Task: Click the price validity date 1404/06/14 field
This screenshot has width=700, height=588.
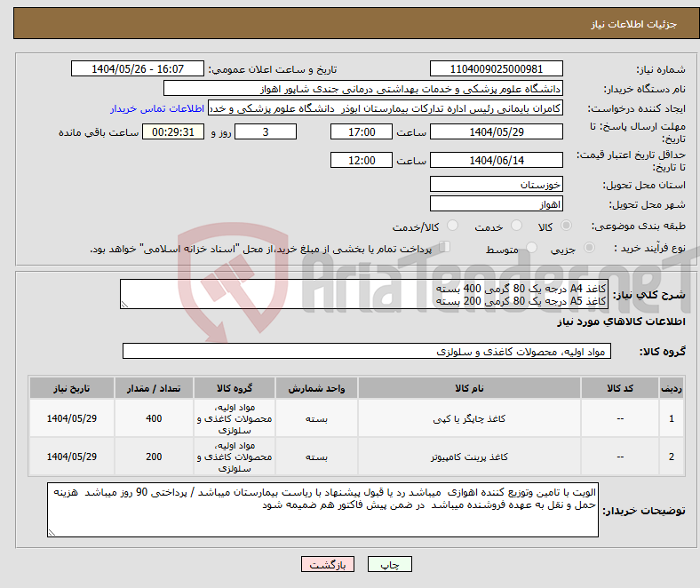Action: coord(496,160)
